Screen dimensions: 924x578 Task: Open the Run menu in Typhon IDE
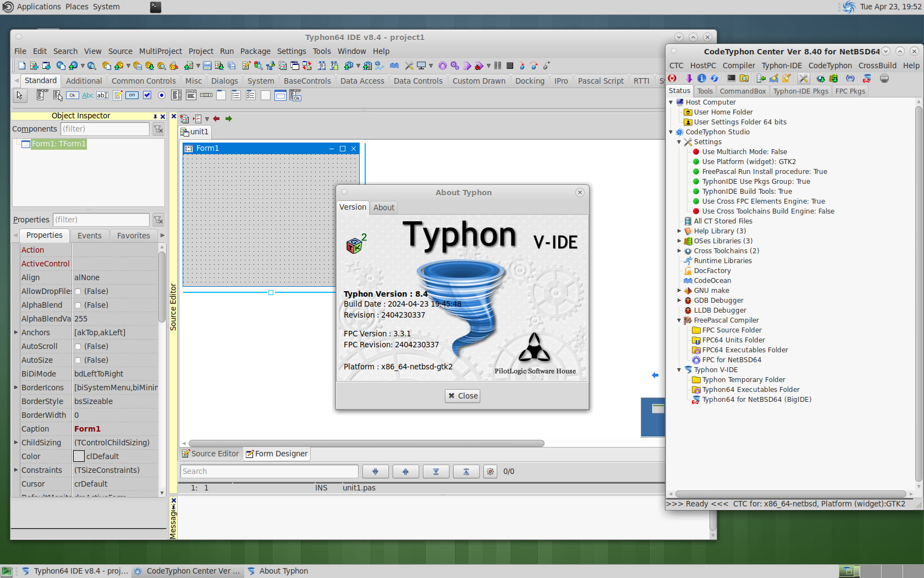pyautogui.click(x=227, y=51)
